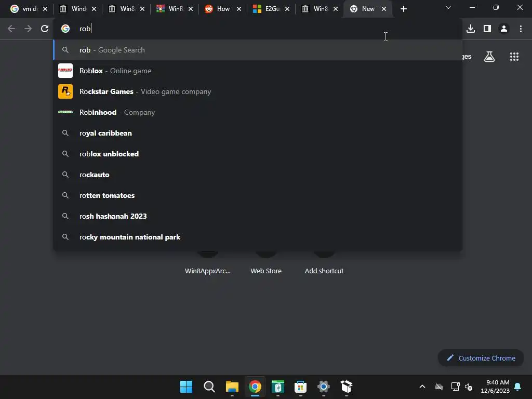Viewport: 532px width, 399px height.
Task: Open Microsoft Store from the taskbar
Action: (x=301, y=387)
